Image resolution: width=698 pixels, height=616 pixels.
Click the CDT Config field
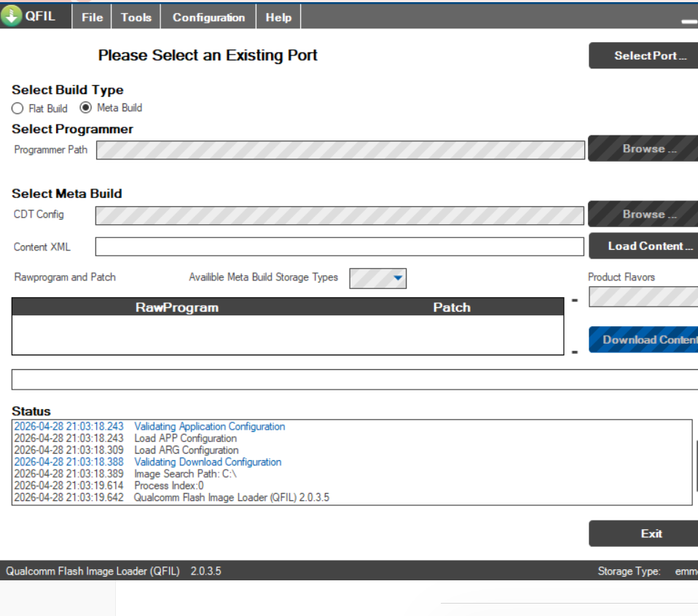point(340,216)
